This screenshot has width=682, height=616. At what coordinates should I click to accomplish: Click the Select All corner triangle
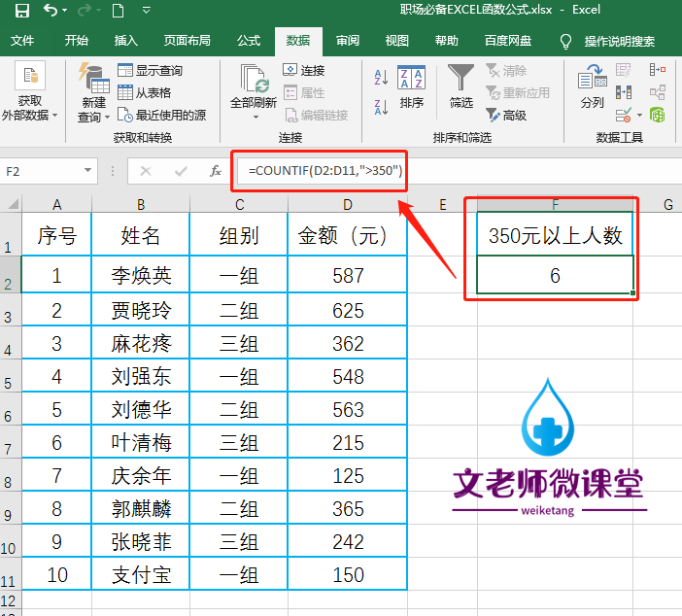[x=13, y=204]
